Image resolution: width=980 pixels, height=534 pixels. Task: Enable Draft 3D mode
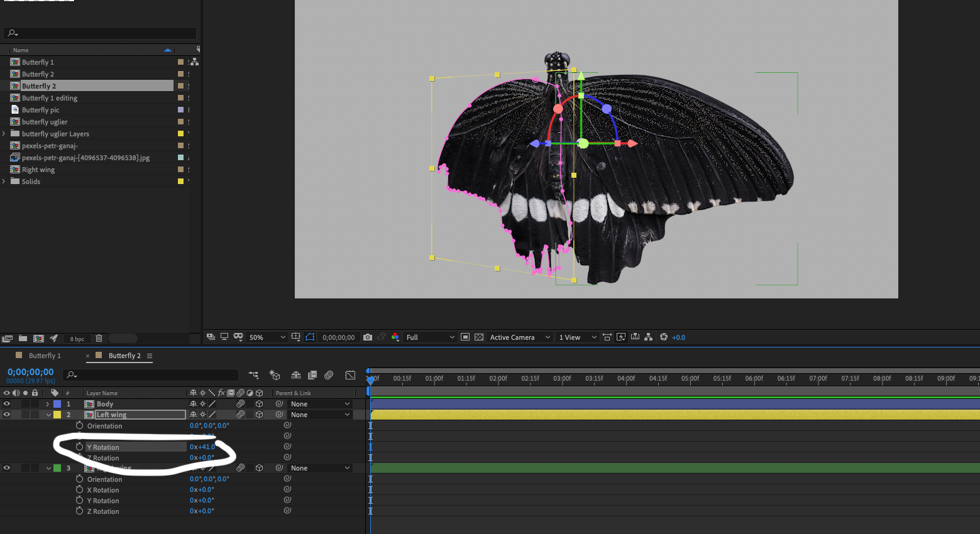275,374
